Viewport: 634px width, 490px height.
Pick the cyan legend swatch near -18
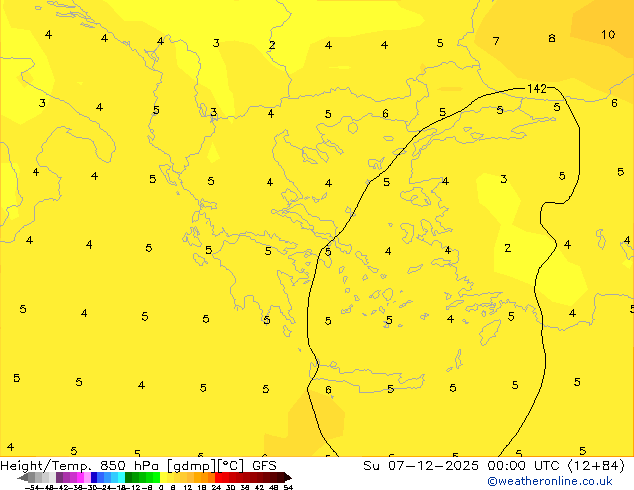pyautogui.click(x=121, y=477)
